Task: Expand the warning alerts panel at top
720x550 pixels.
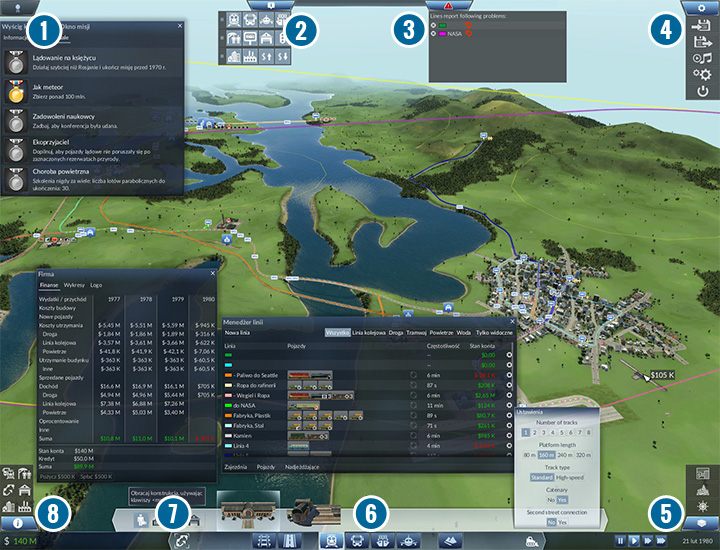Action: 447,6
